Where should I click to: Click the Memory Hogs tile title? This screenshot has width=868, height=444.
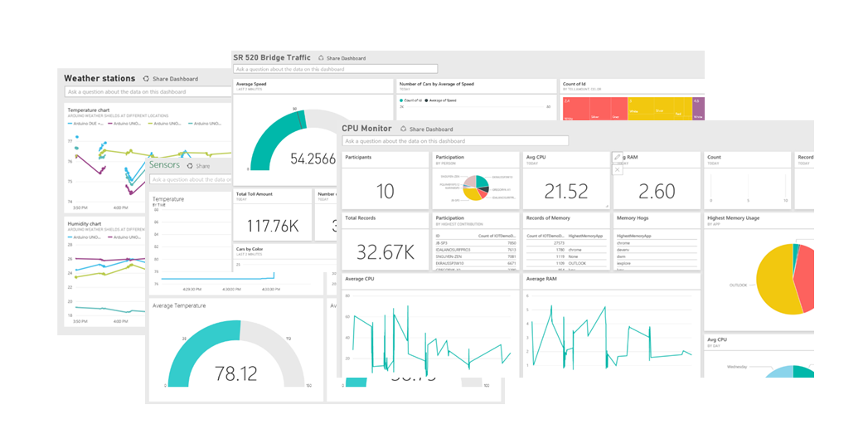(633, 217)
